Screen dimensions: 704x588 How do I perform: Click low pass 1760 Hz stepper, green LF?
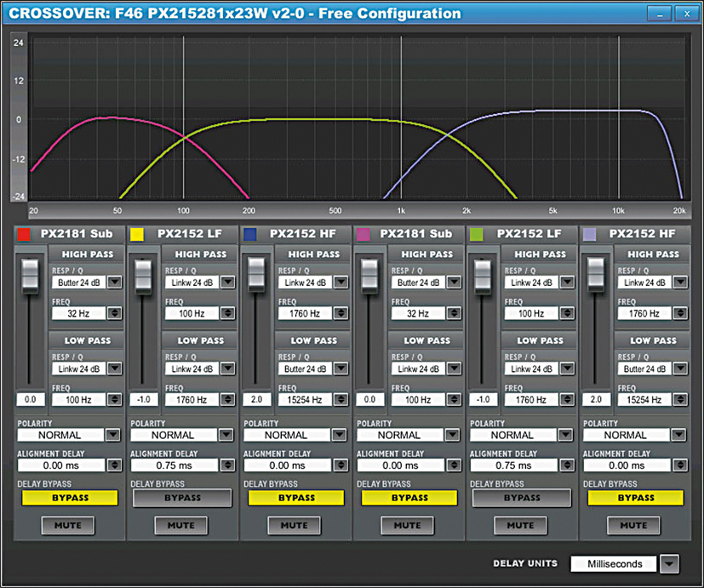click(567, 399)
